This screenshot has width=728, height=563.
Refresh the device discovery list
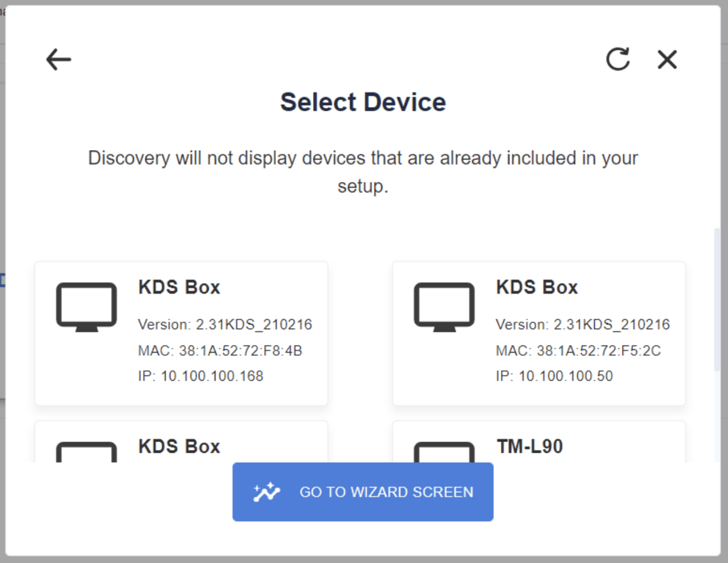pos(618,59)
